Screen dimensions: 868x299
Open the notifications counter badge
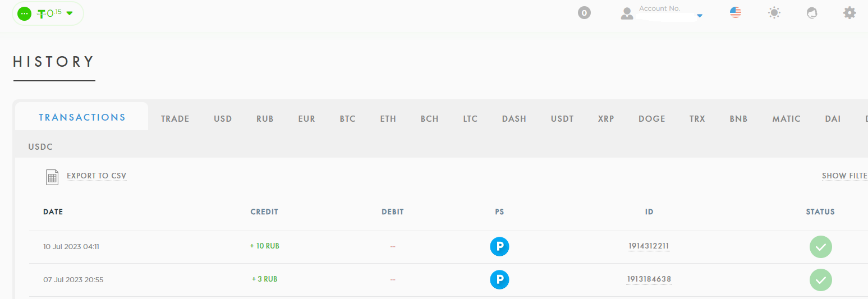pos(584,12)
